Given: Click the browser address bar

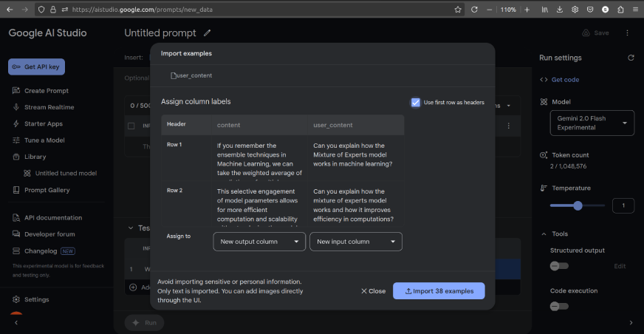Looking at the screenshot, I should (x=250, y=10).
